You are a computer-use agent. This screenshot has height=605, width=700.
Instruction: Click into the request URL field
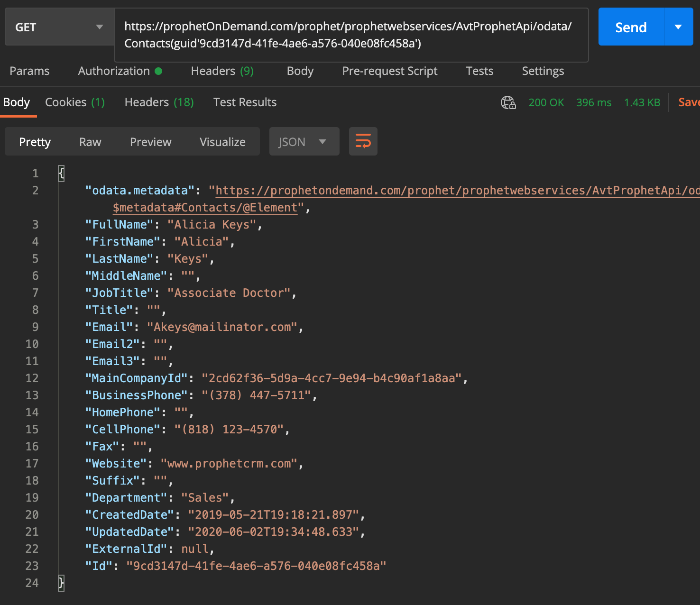(351, 35)
